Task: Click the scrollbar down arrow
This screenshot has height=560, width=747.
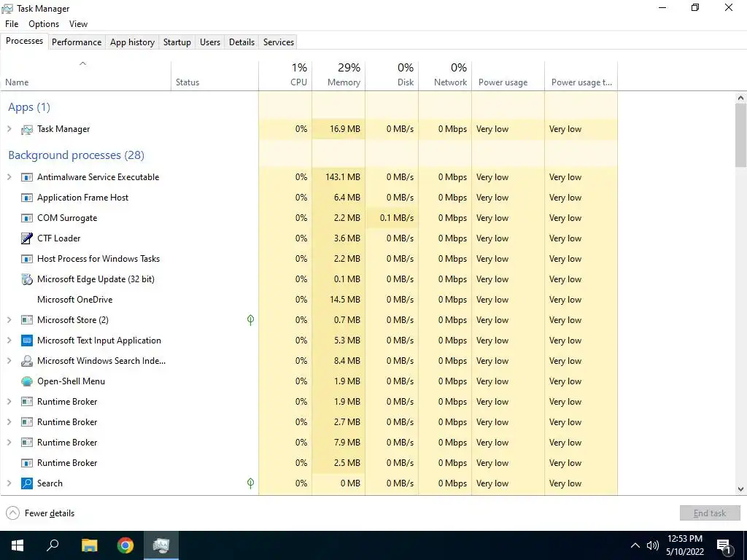Action: pos(740,489)
